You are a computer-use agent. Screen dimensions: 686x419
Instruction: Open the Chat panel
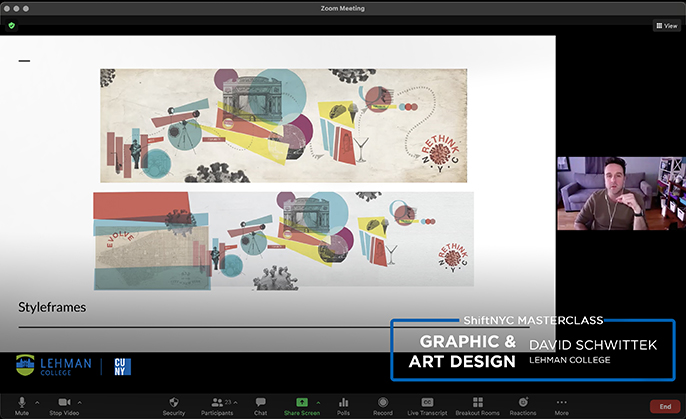[260, 405]
